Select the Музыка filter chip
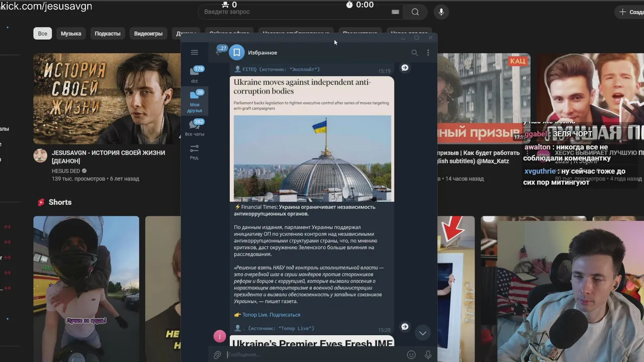 click(71, 34)
